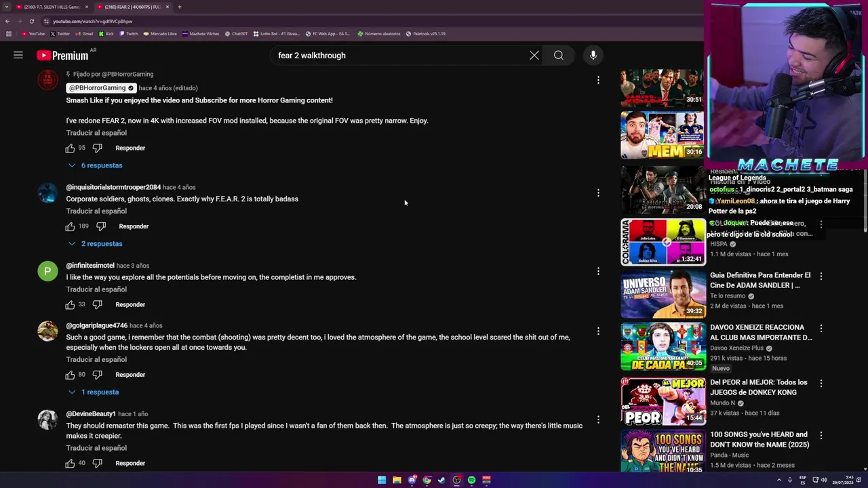Viewport: 868px width, 488px height.
Task: Like the DevineBeauty1 comment
Action: click(x=70, y=463)
